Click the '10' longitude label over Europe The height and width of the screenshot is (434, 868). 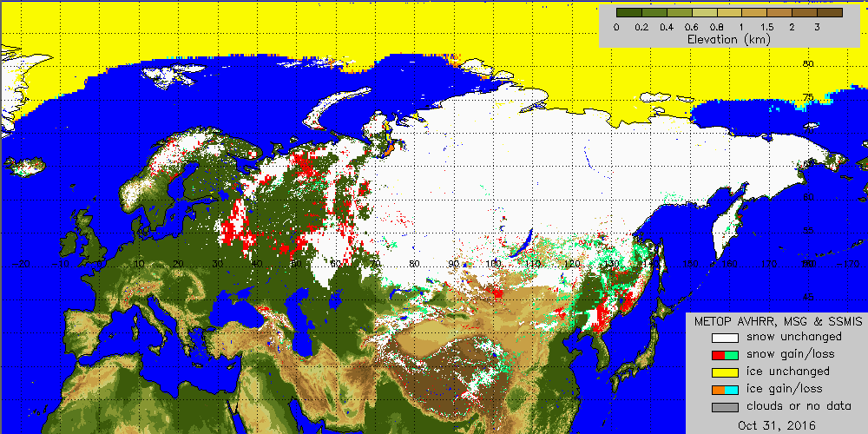coord(139,264)
